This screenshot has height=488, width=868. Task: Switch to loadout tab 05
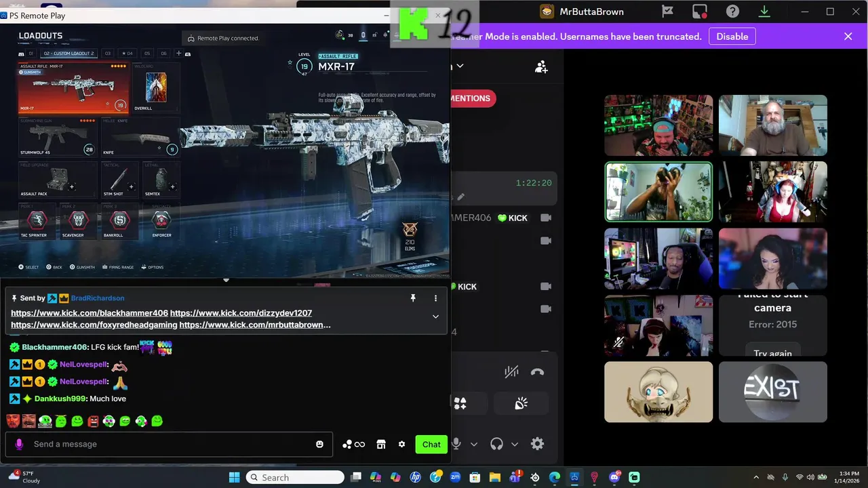(x=148, y=54)
